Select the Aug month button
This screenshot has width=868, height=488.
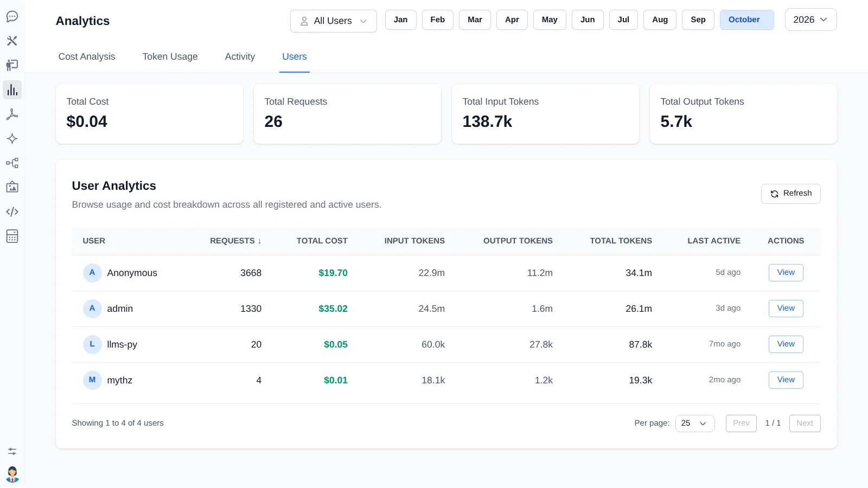tap(660, 20)
